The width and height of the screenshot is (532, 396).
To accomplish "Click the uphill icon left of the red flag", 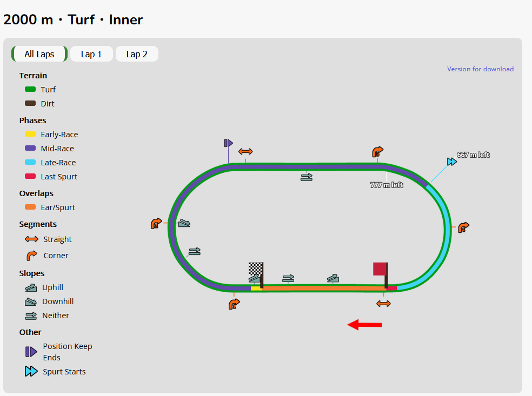I will coord(333,278).
